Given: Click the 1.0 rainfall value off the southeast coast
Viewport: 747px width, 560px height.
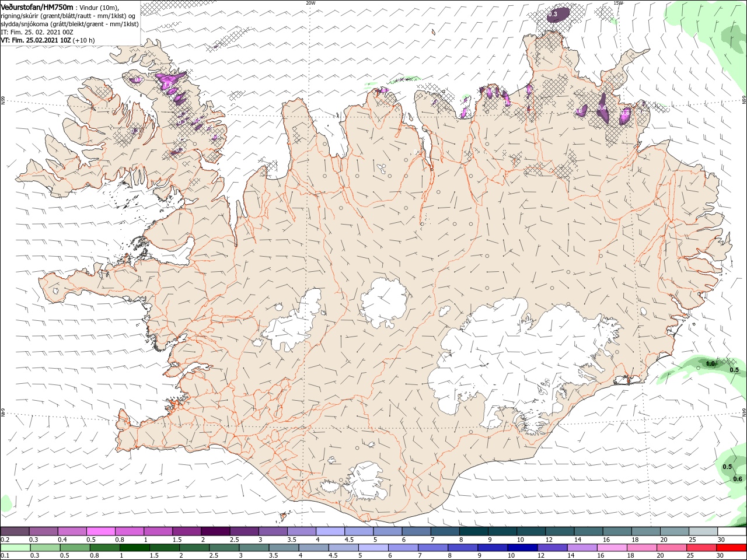Looking at the screenshot, I should click(710, 363).
